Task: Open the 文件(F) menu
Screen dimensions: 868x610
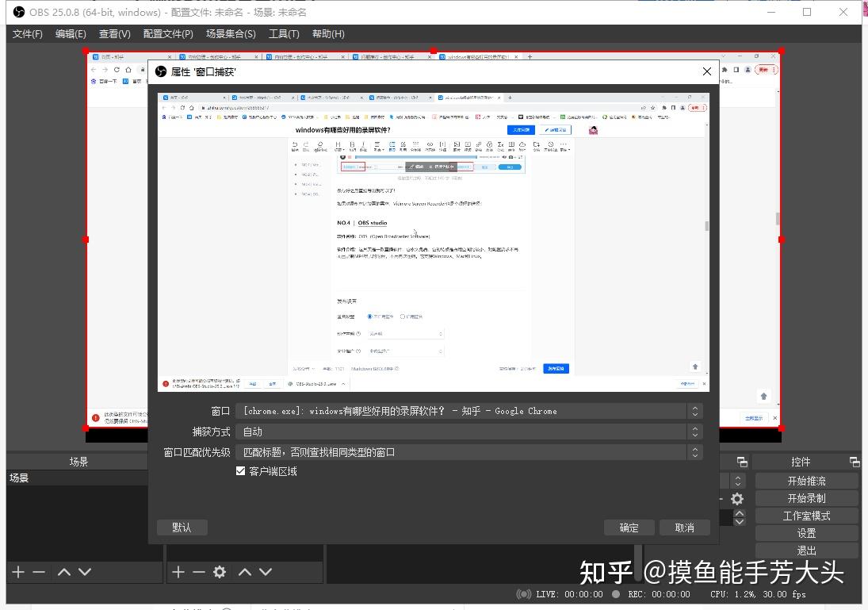Action: 27,34
